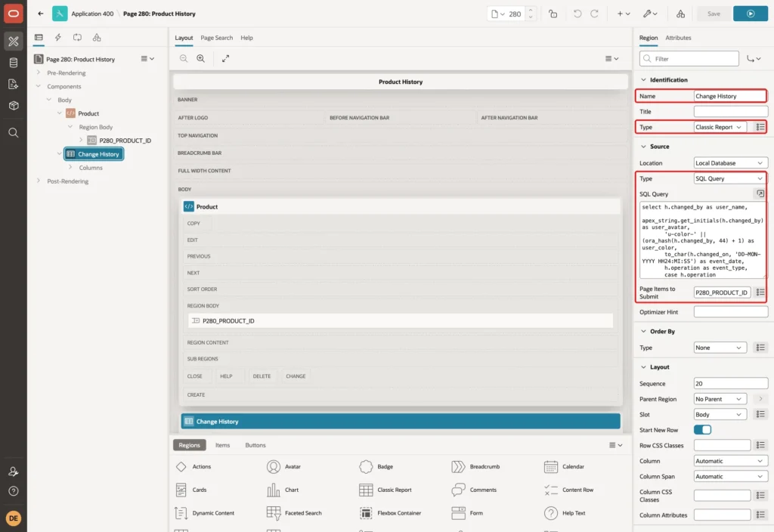The width and height of the screenshot is (774, 532).
Task: Open Page Items to Submit picker icon
Action: 760,292
